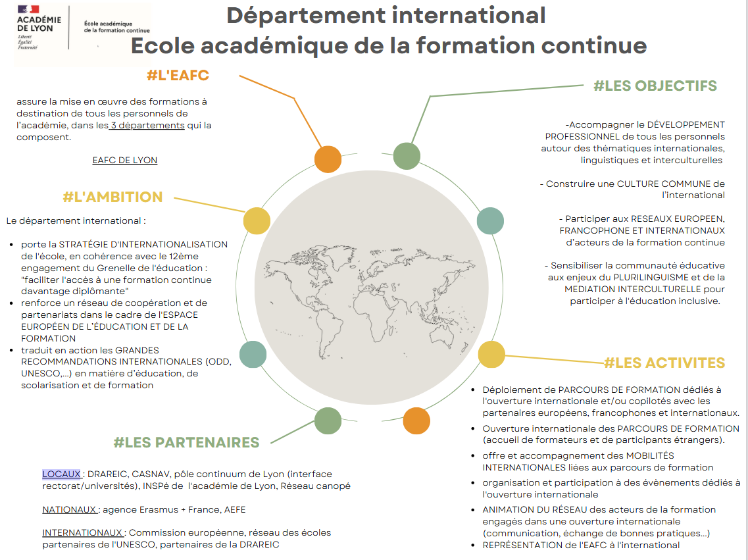Click the "Participer aux RESEAUX EUROPEEN" objective

pos(641,230)
